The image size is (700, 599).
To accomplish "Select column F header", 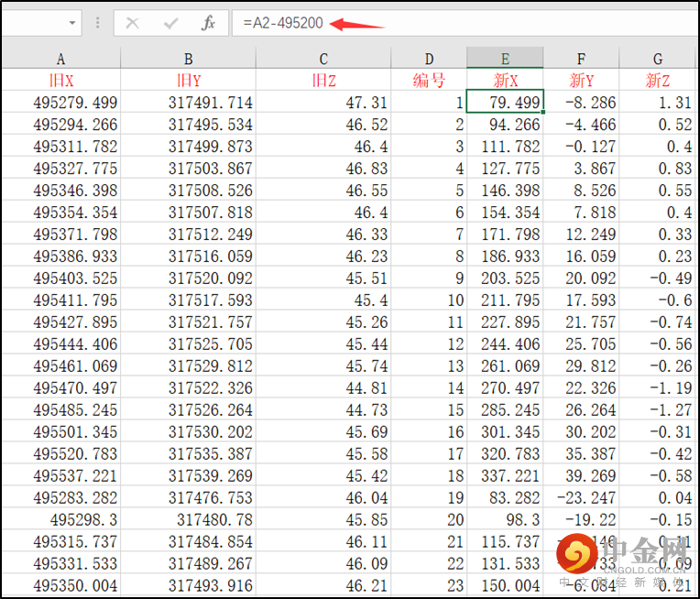I will click(581, 59).
